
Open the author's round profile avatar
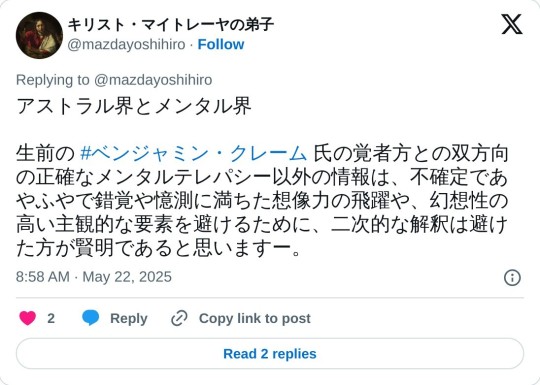pyautogui.click(x=39, y=35)
